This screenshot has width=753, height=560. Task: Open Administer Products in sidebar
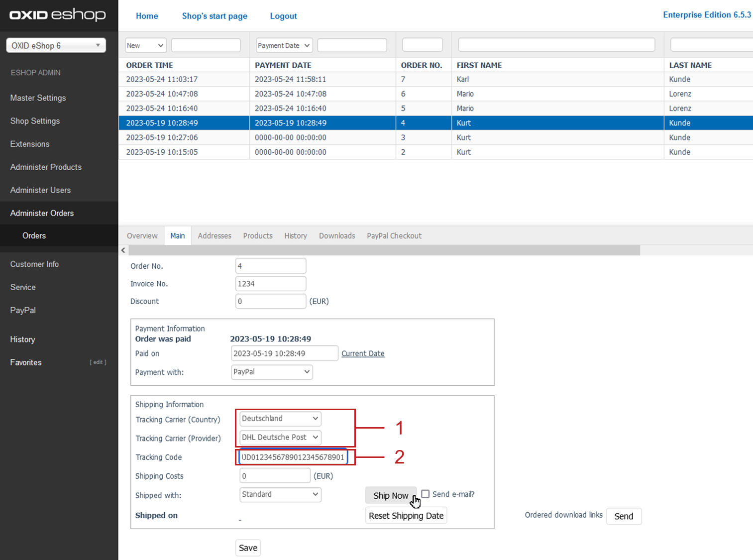[x=46, y=167]
